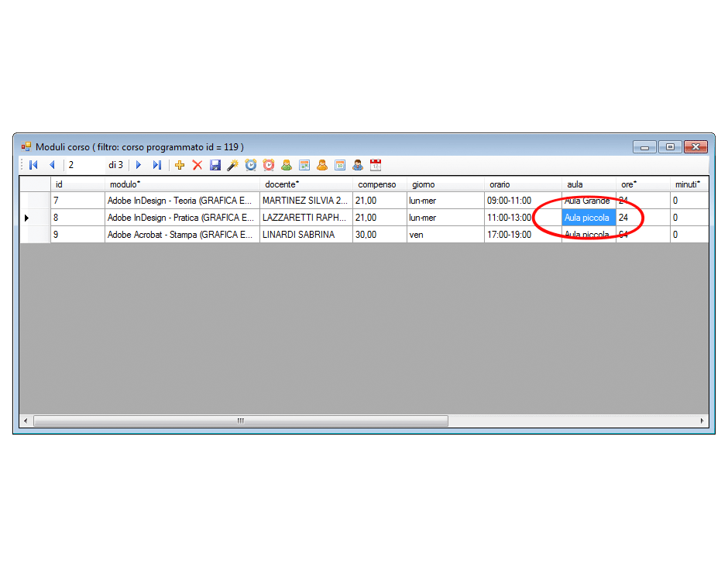Viewport: 728px width, 567px height.
Task: Click the id cell showing 7
Action: point(77,201)
